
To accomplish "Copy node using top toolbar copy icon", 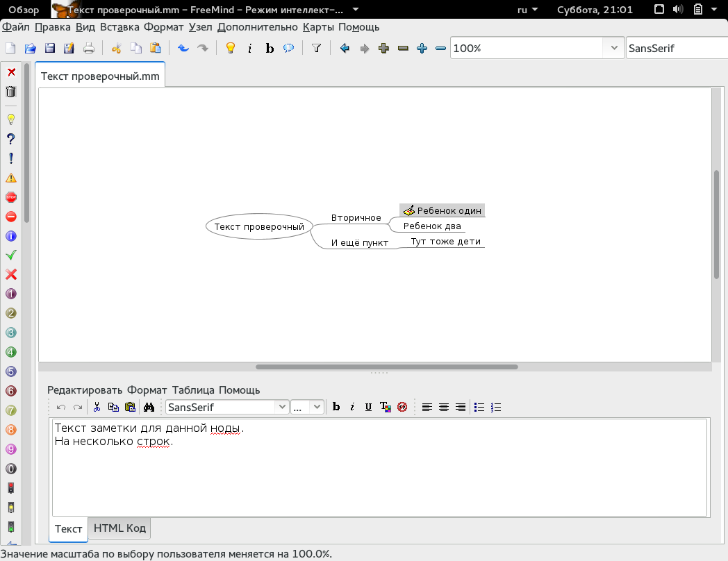I will 135,48.
